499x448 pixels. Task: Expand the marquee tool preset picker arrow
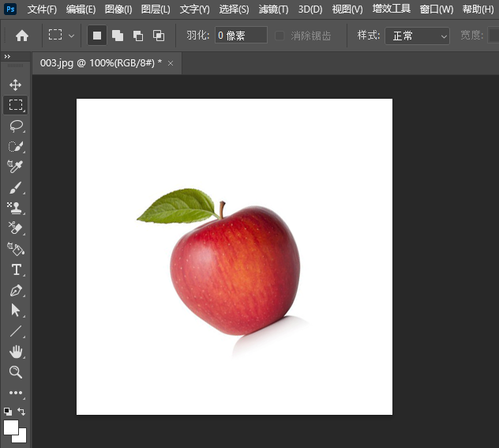click(x=72, y=36)
